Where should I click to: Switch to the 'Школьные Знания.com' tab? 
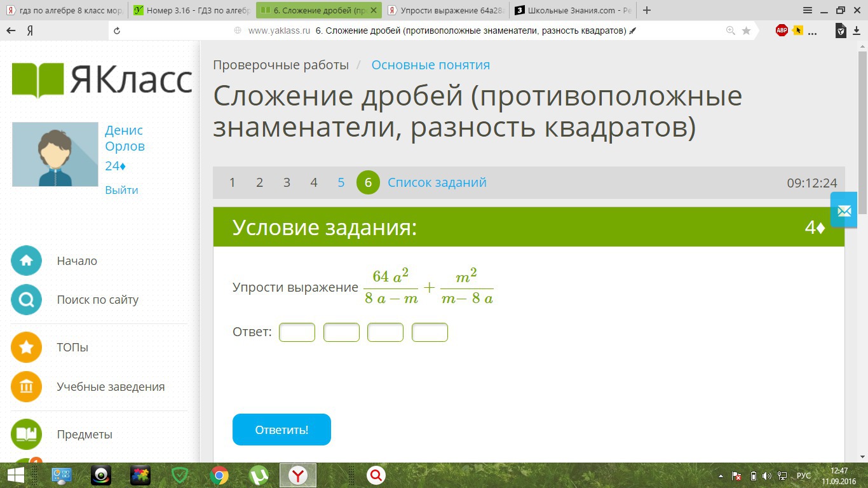tap(573, 10)
